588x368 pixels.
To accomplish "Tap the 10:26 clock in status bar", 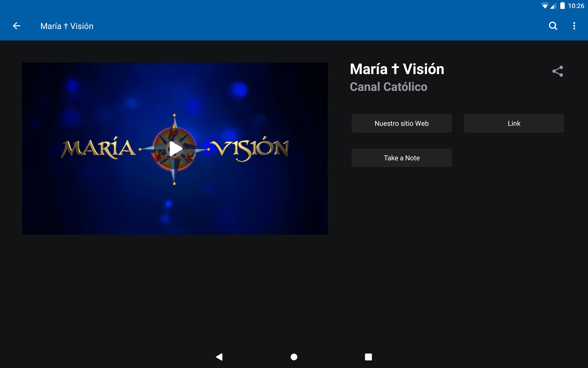I will (x=576, y=6).
